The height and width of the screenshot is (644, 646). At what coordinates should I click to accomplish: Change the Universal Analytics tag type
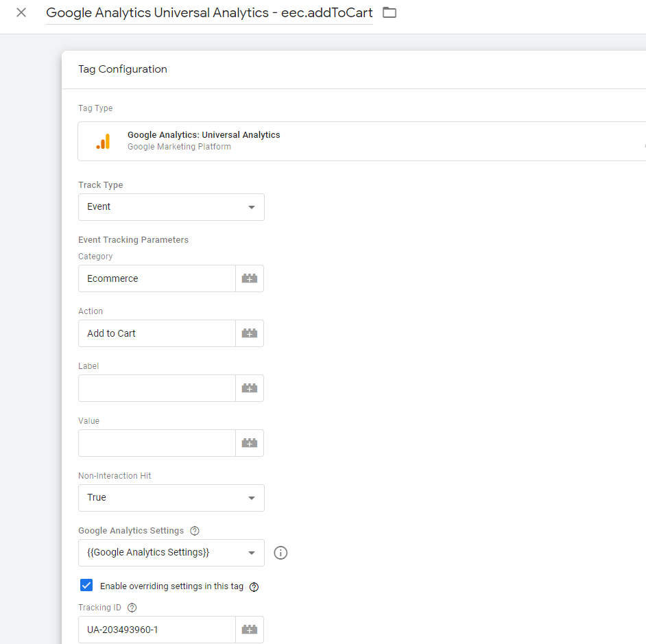click(x=361, y=141)
